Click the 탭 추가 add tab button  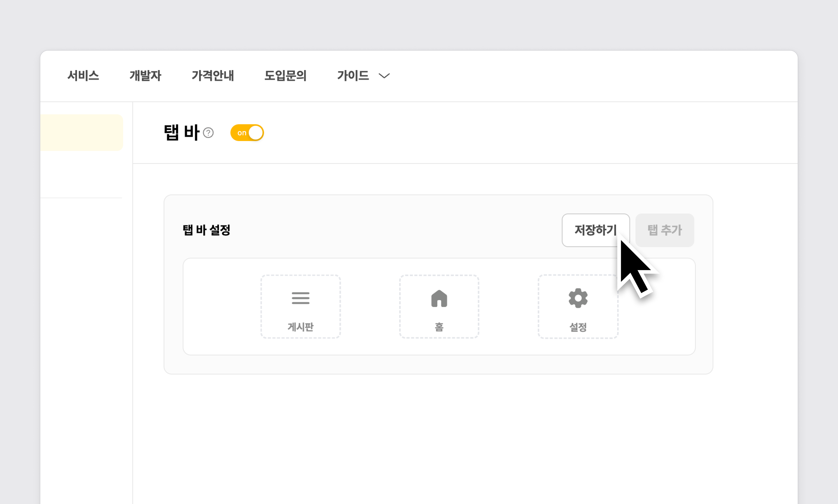point(664,230)
